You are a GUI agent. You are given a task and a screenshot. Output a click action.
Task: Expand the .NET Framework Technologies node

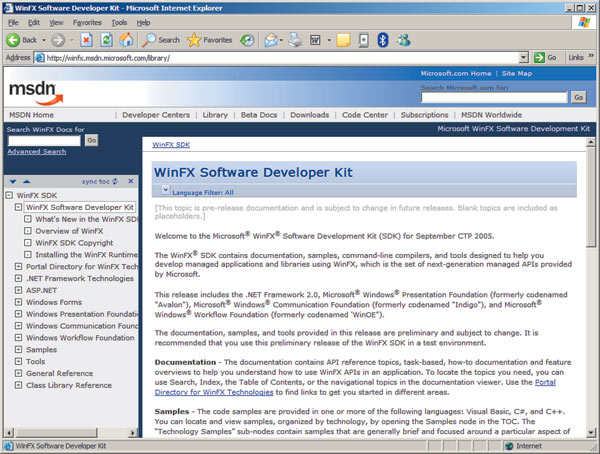click(18, 278)
